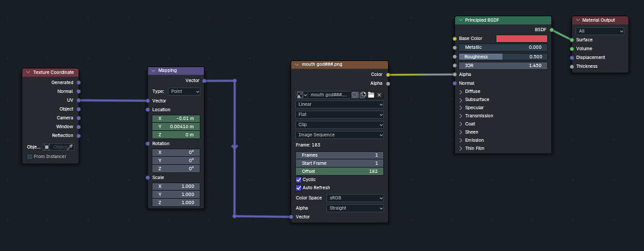Click the UV output socket
This screenshot has height=251, width=644.
79,100
